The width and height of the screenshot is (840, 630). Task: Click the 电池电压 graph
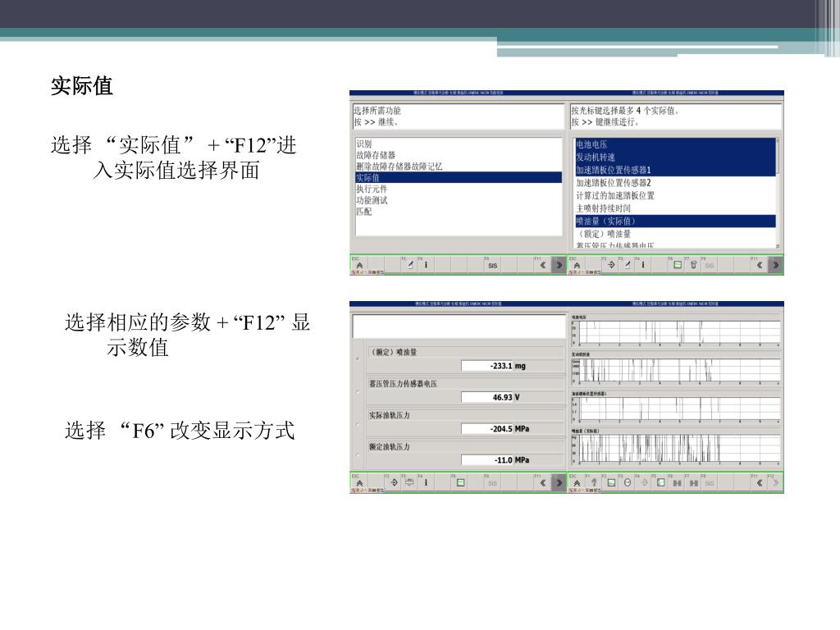(679, 333)
